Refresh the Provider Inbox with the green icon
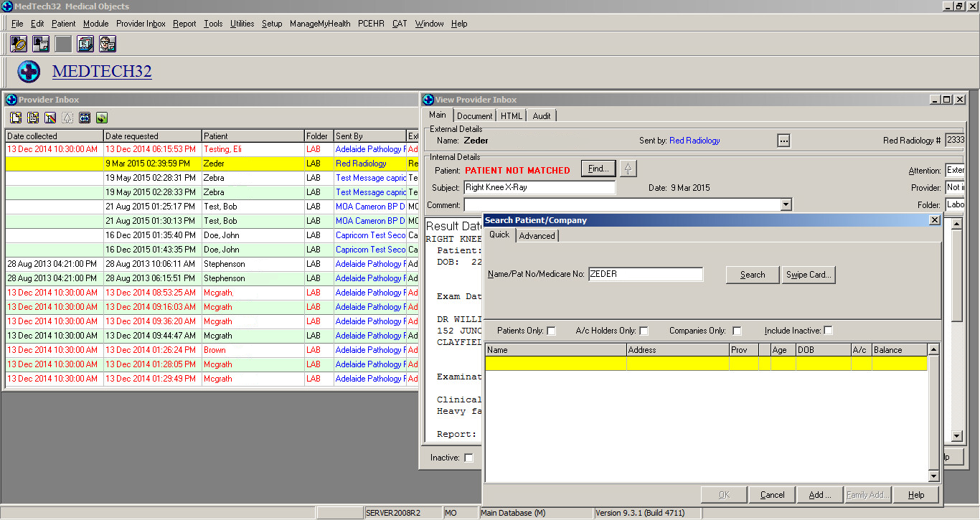Screen dimensions: 980x520 pos(102,118)
